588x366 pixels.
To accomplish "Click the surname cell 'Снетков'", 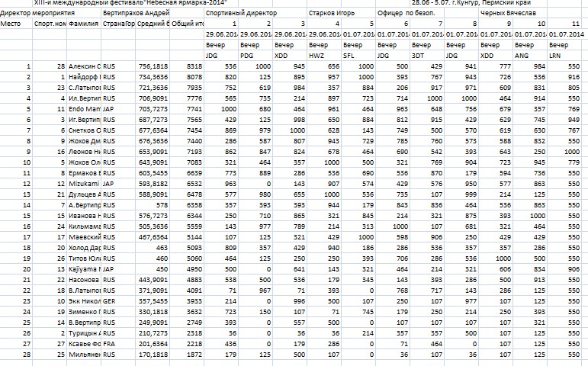I will [x=84, y=130].
